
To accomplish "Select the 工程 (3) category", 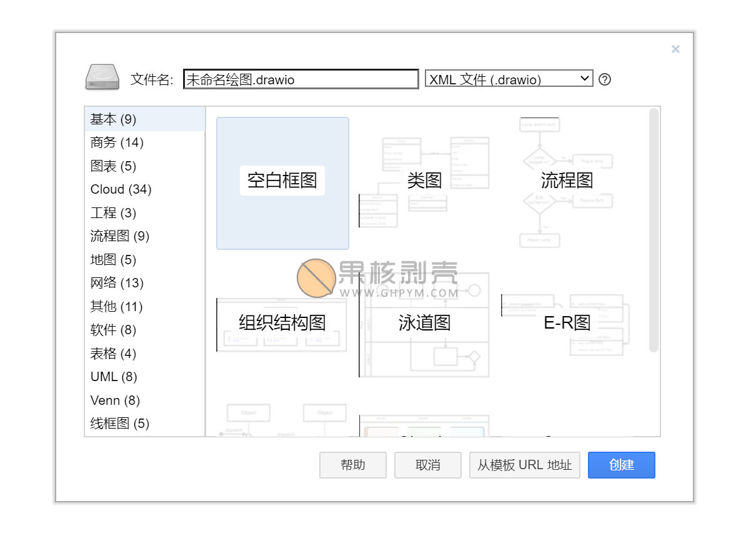I will point(145,213).
